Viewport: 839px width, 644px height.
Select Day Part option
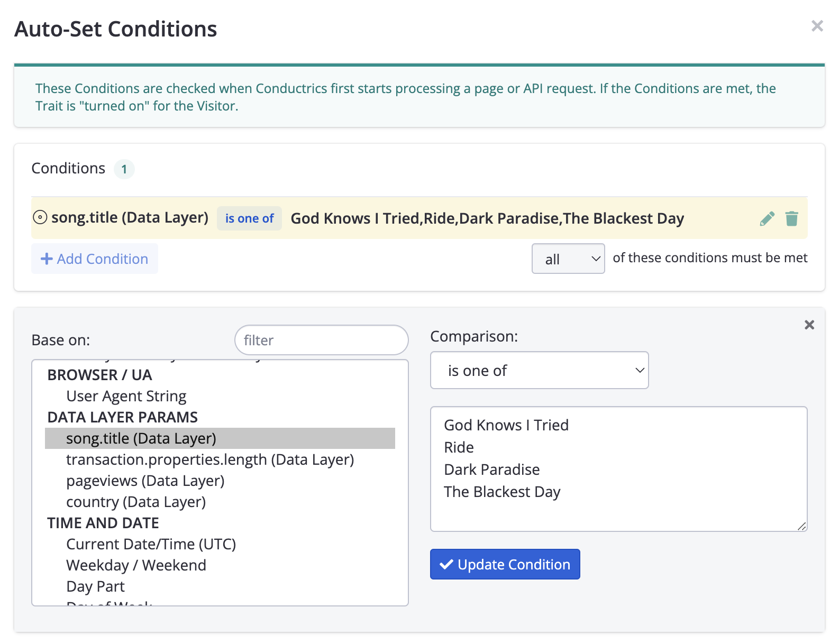point(95,586)
